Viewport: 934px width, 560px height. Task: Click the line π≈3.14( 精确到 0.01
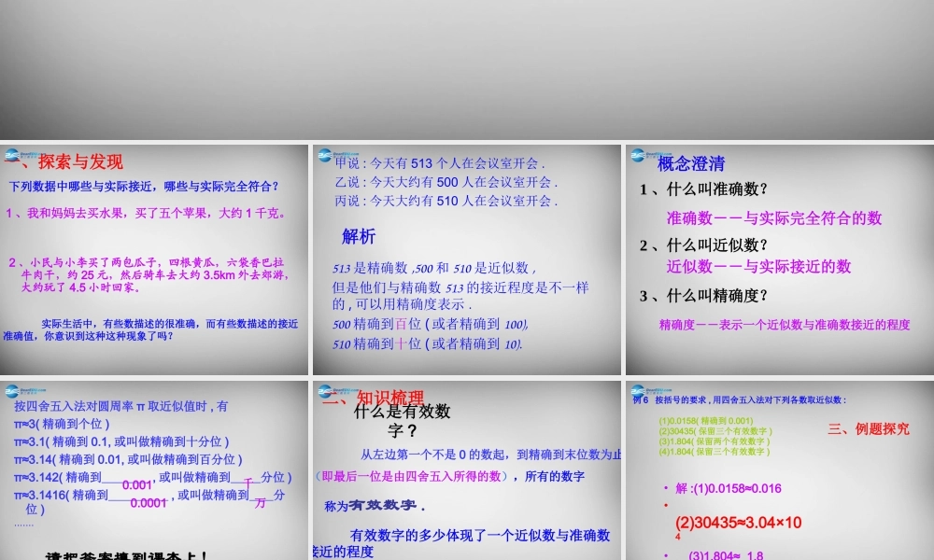pyautogui.click(x=128, y=459)
